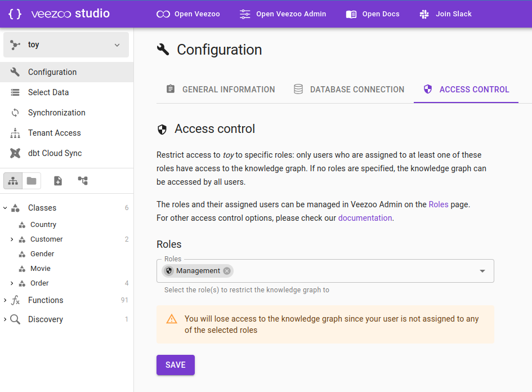The image size is (532, 392).
Task: Click the curly braces Veezoo Studio logo
Action: coord(15,14)
